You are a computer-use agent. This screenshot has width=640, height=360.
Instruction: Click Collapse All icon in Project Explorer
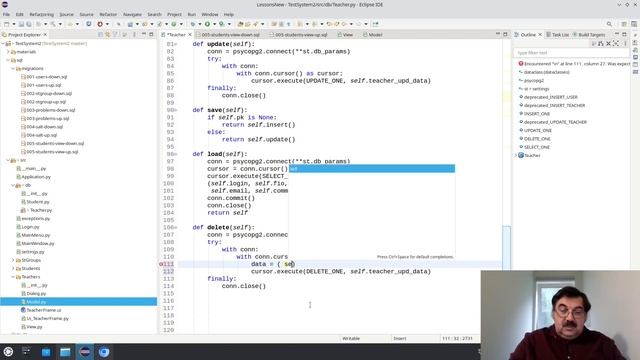click(x=100, y=35)
